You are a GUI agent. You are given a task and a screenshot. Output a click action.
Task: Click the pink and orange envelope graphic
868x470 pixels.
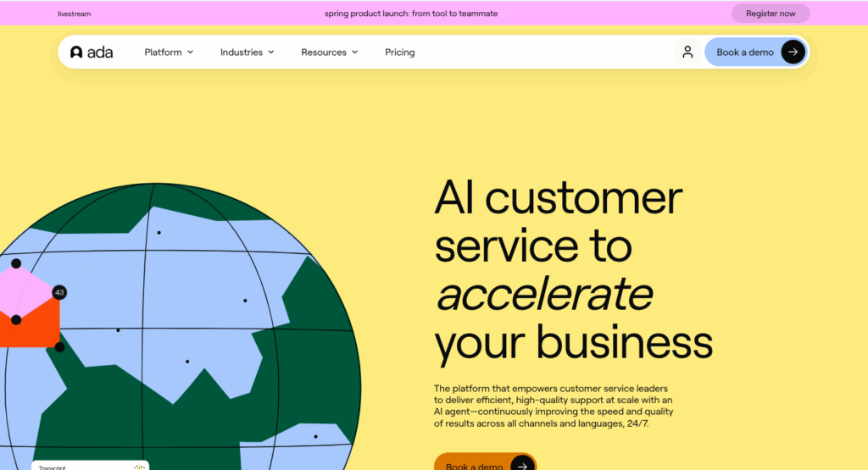(x=29, y=305)
